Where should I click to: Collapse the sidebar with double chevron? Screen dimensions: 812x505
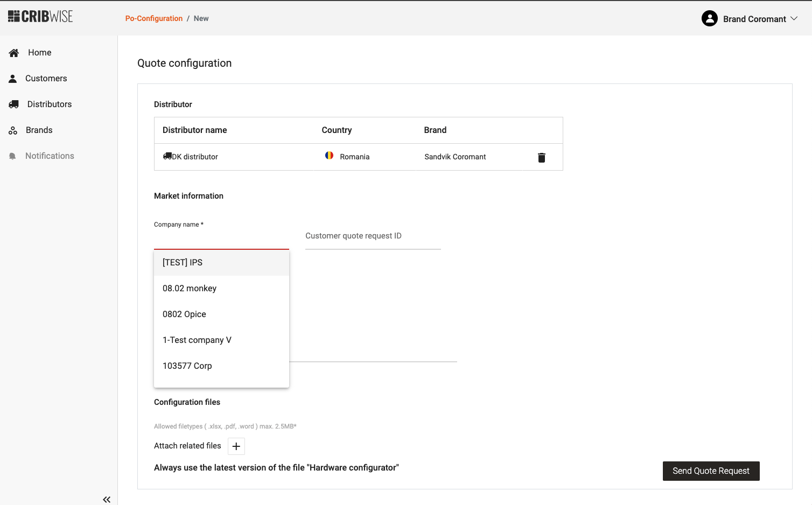107,499
